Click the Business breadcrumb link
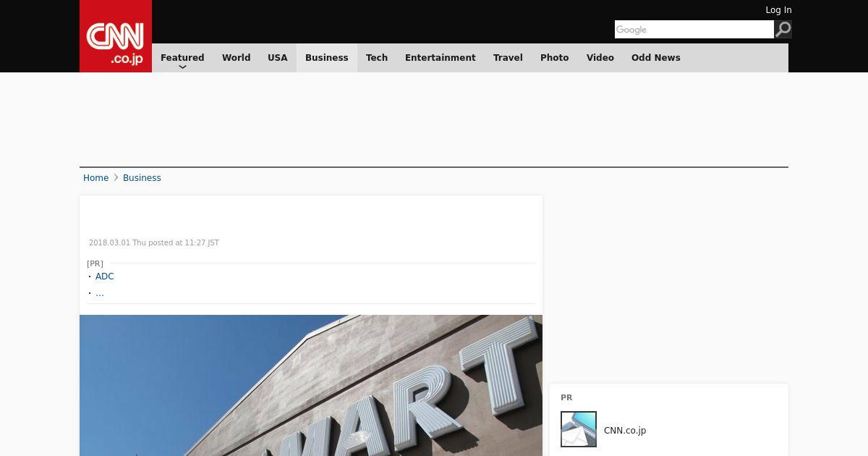Image resolution: width=868 pixels, height=456 pixels. 142,178
